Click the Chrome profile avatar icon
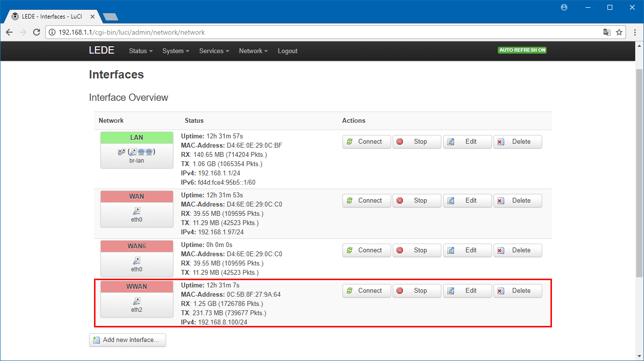Viewport: 644px width, 361px height. pos(565,7)
